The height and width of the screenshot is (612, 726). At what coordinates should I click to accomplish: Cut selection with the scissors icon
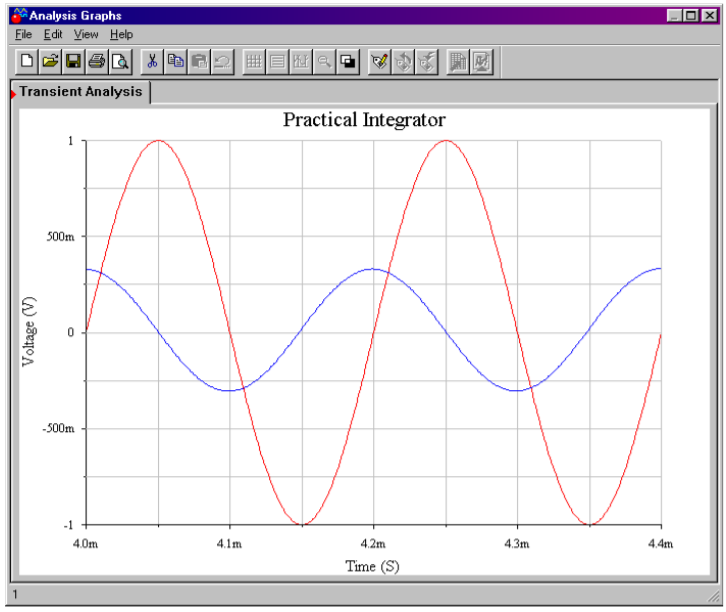(x=153, y=61)
